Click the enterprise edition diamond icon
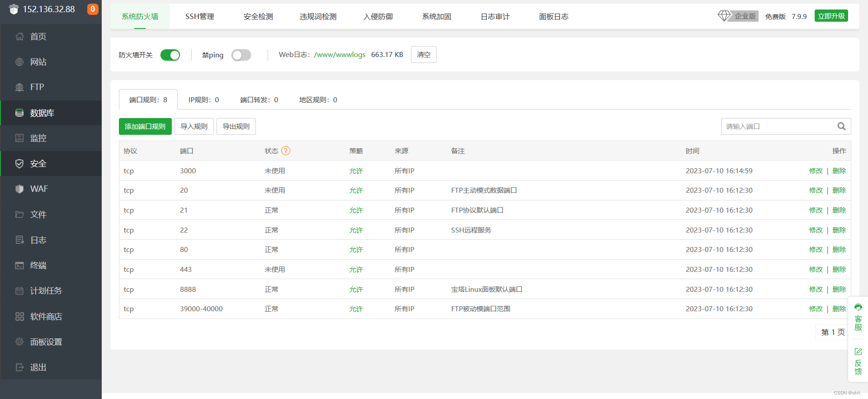The height and width of the screenshot is (399, 868). click(724, 16)
